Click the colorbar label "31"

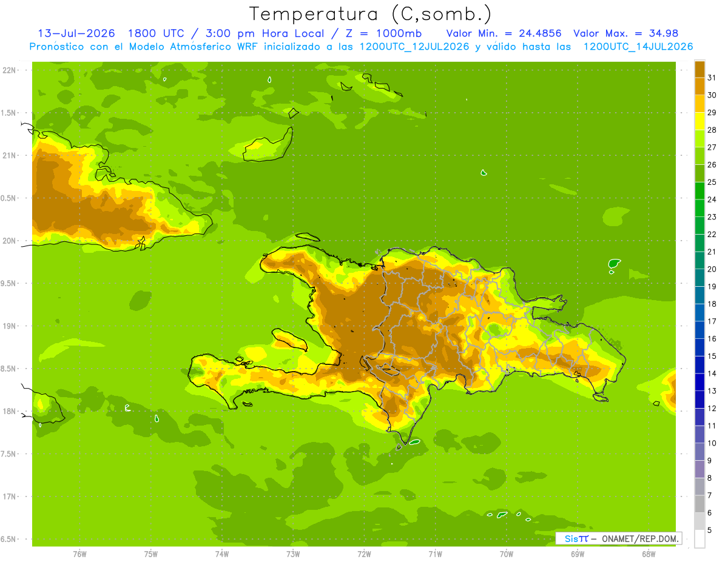coord(712,78)
